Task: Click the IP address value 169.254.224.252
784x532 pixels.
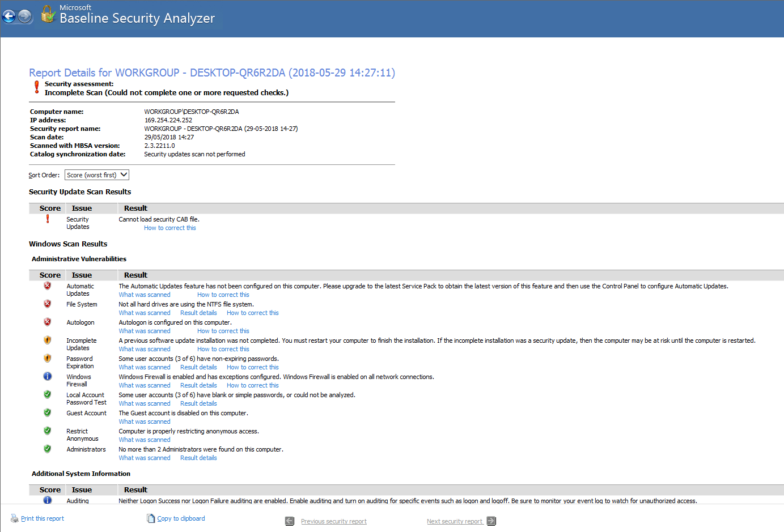Action: 168,120
